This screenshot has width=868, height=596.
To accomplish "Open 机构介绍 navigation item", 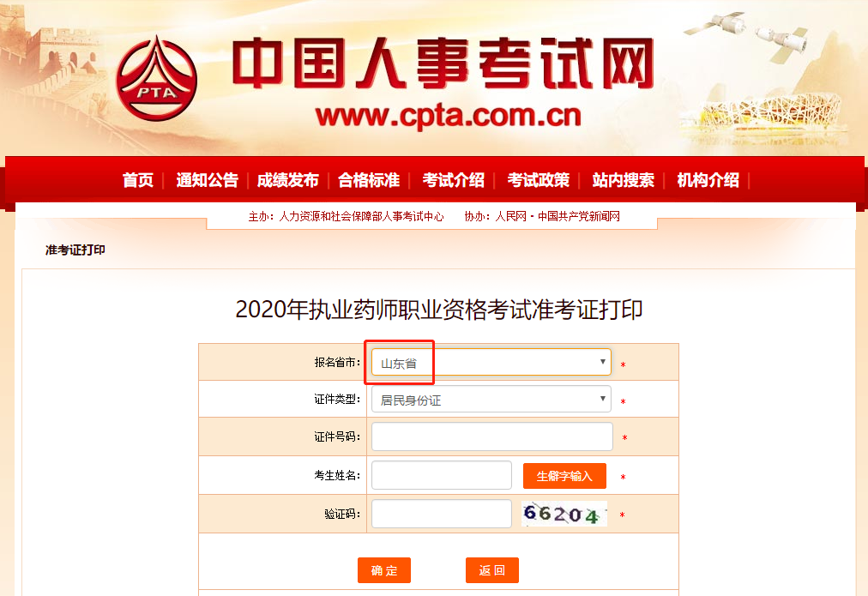I will [x=708, y=180].
